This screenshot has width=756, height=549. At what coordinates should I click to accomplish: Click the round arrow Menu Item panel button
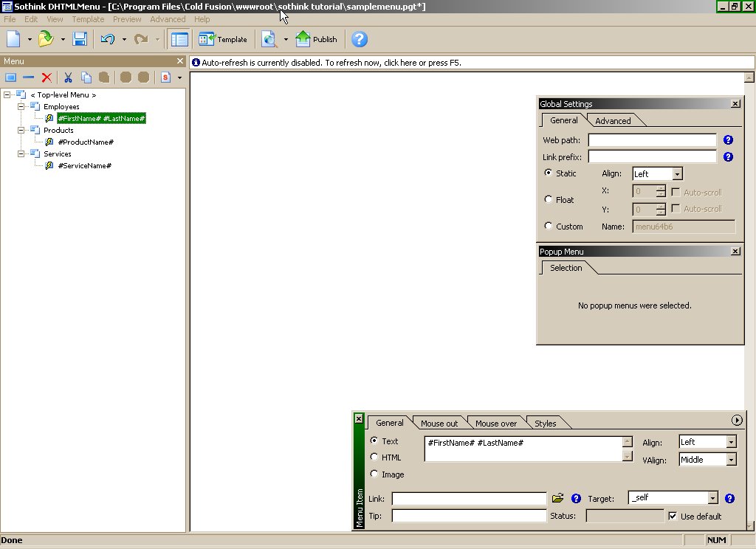coord(737,421)
